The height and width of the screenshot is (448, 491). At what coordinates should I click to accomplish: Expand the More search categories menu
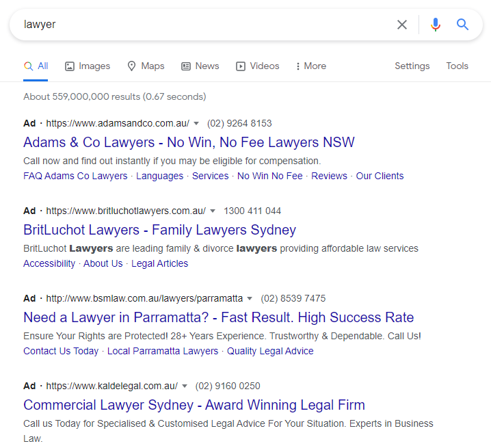coord(311,66)
